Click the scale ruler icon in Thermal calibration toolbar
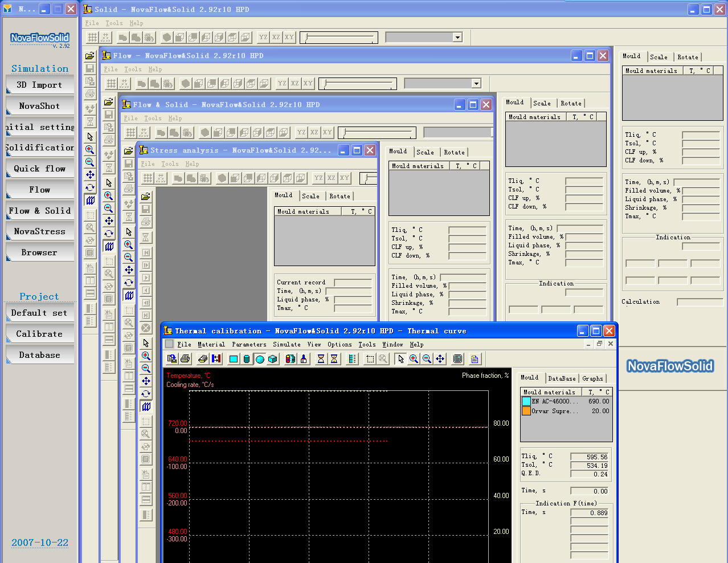728x563 pixels. tap(352, 359)
